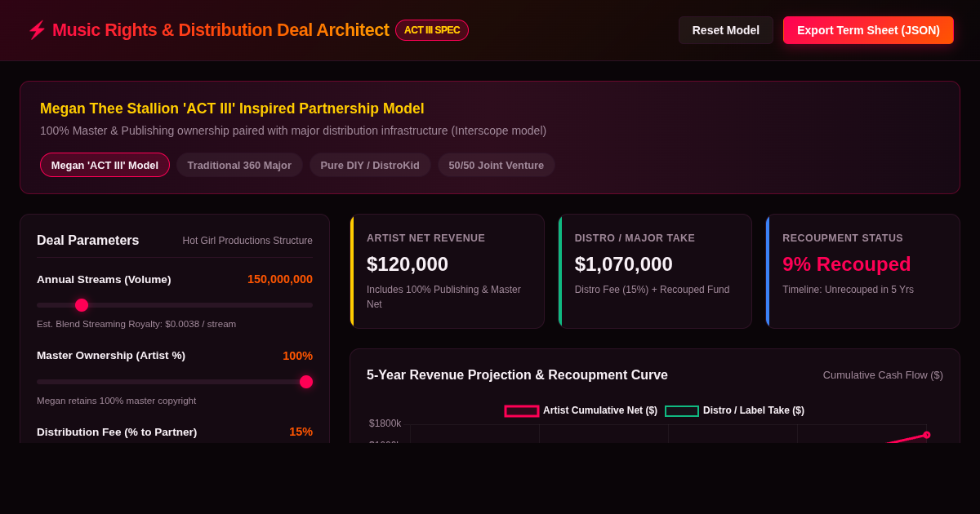Click the Deal Parameters heading
Viewport: 980px width, 514px height.
tap(88, 241)
